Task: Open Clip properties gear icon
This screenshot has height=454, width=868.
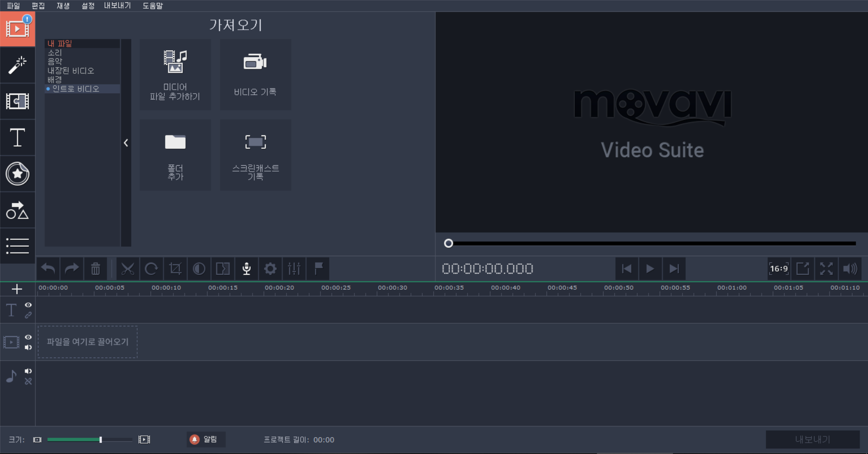Action: click(x=270, y=269)
